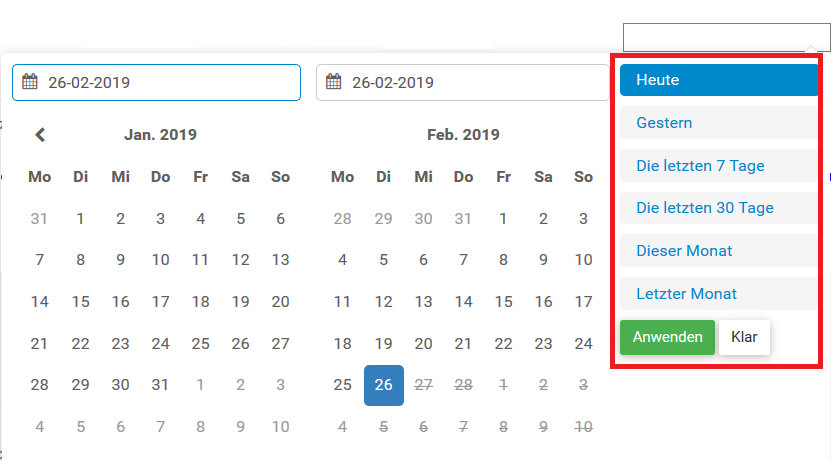Click 1 in the Jan. 2019 calendar
This screenshot has height=461, width=831.
pyautogui.click(x=80, y=219)
